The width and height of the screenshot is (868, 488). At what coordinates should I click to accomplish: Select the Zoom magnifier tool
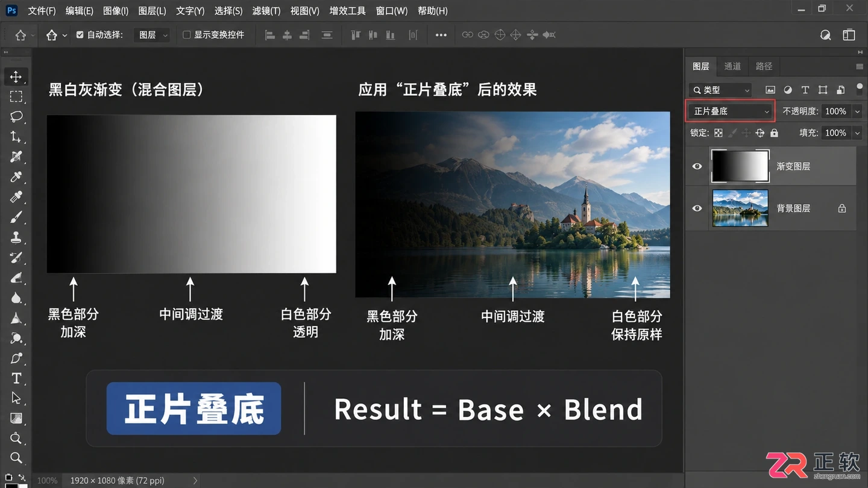[16, 458]
